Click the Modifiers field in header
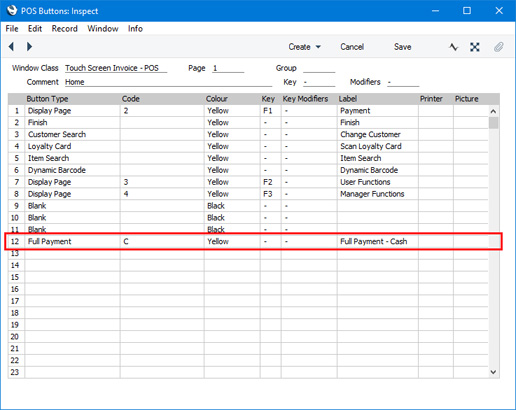This screenshot has height=410, width=516. pos(403,82)
